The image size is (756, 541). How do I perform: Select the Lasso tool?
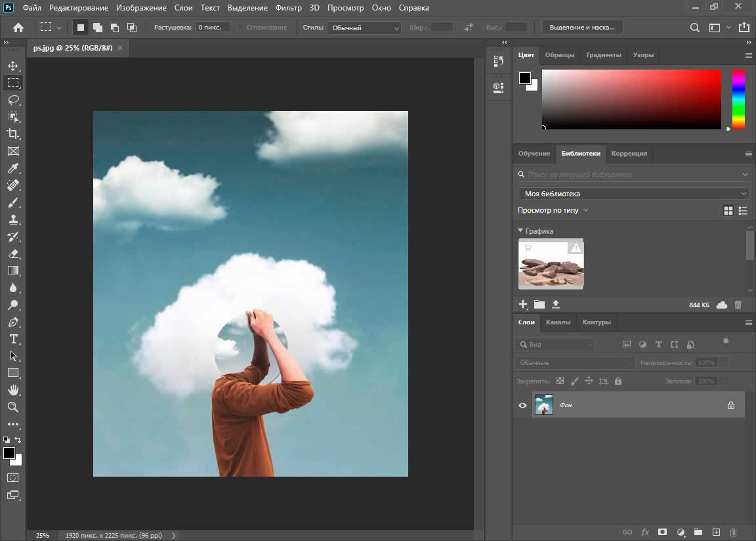click(13, 100)
